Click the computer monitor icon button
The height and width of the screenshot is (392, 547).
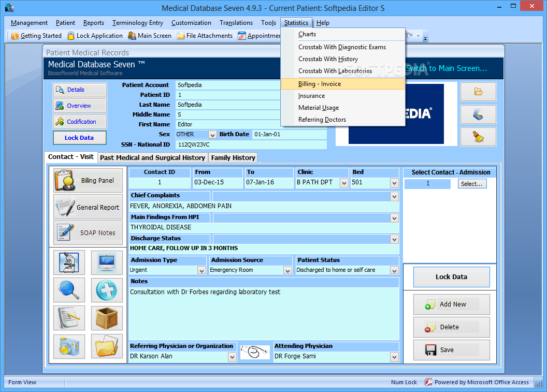[107, 262]
